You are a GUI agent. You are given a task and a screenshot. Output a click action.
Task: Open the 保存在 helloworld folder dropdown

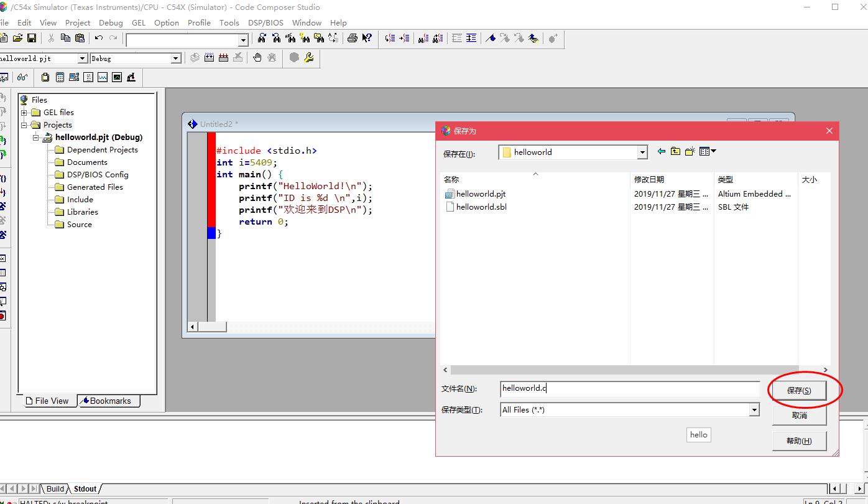pos(642,152)
